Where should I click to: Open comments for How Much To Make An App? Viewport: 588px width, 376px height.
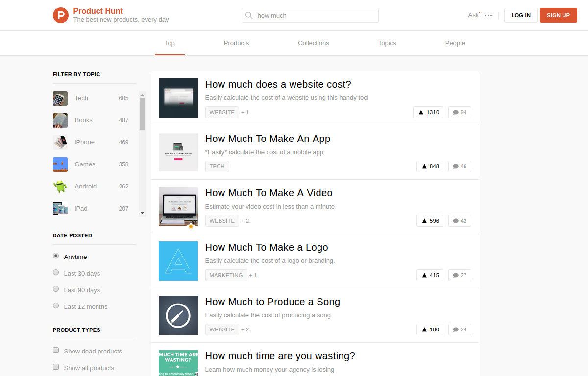[460, 166]
